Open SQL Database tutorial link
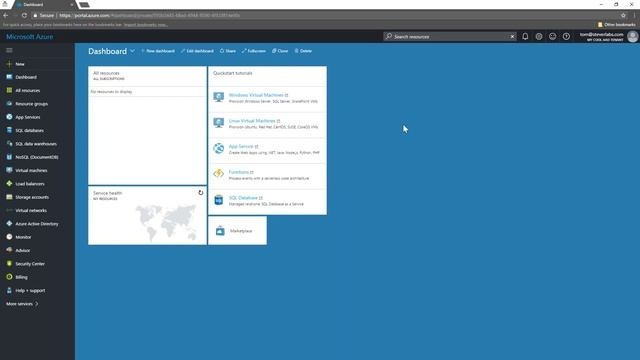Viewport: 640px width, 360px height. click(x=243, y=198)
